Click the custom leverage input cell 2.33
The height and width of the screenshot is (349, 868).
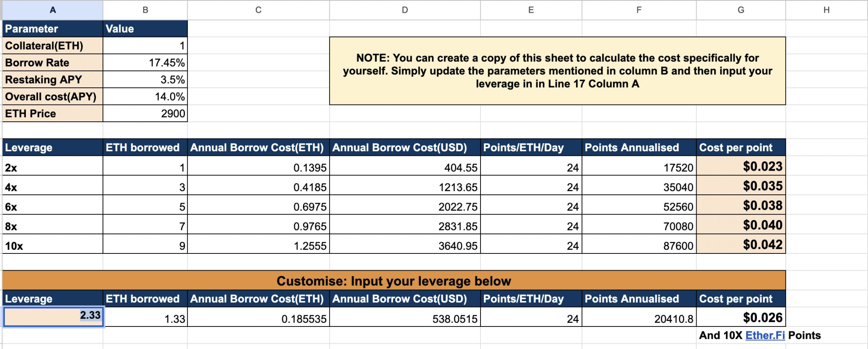53,317
